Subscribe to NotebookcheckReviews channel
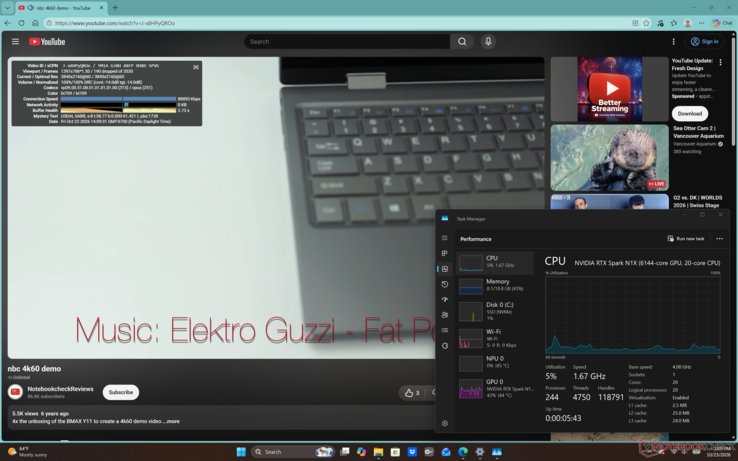Image resolution: width=738 pixels, height=461 pixels. pyautogui.click(x=120, y=392)
